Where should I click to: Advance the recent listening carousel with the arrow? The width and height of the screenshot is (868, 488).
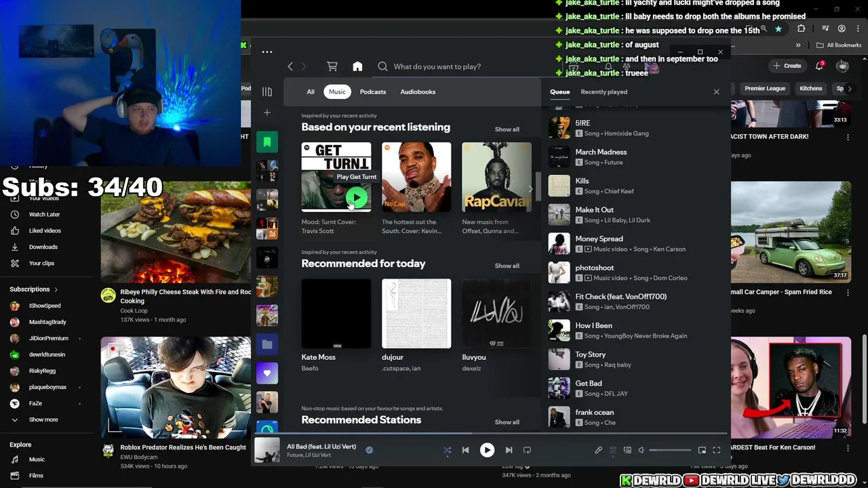coord(530,188)
